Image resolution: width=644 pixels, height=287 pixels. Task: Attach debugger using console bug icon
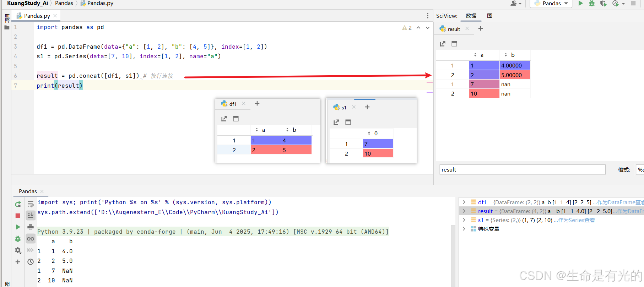tap(18, 239)
